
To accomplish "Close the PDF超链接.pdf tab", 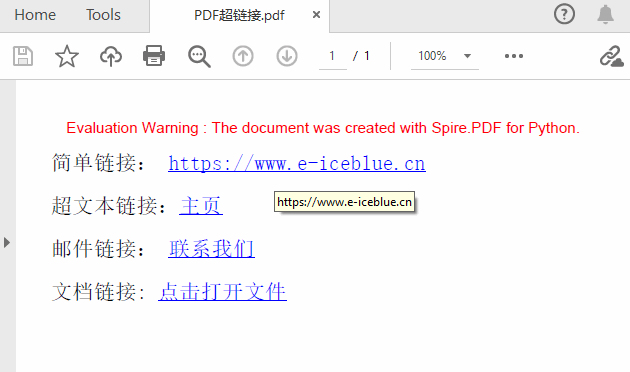I will pos(317,14).
